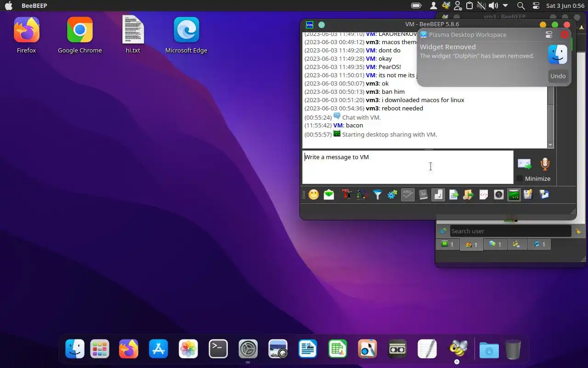Expand hidden tray icons arrow
The width and height of the screenshot is (588, 368).
pyautogui.click(x=505, y=6)
